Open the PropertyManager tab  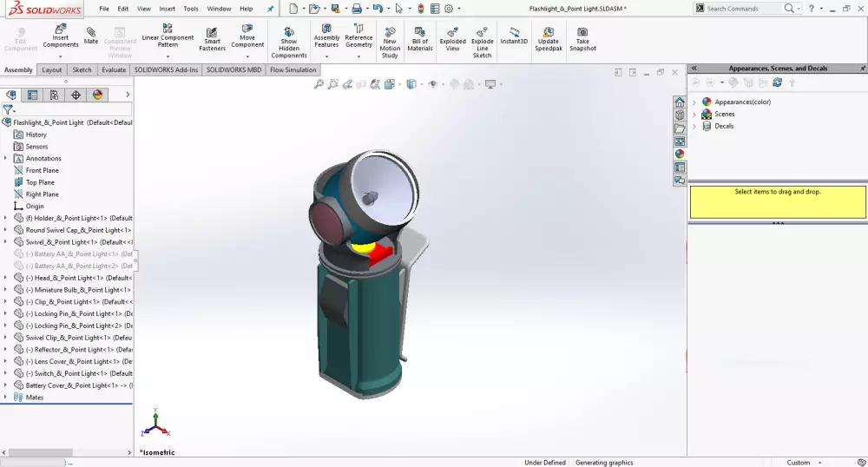tap(33, 95)
